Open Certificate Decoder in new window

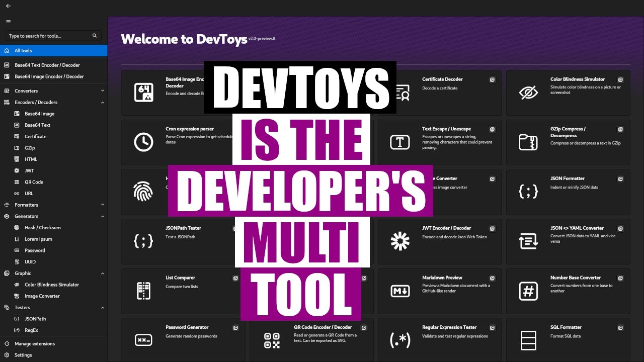pos(493,79)
